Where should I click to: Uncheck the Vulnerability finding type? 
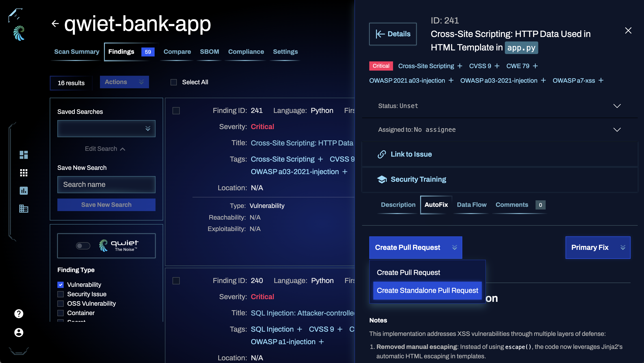61,285
